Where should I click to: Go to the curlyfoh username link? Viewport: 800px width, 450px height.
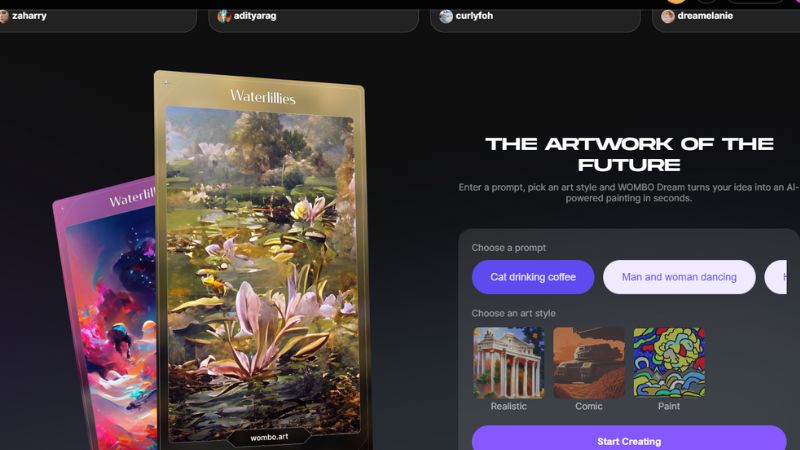pyautogui.click(x=474, y=16)
